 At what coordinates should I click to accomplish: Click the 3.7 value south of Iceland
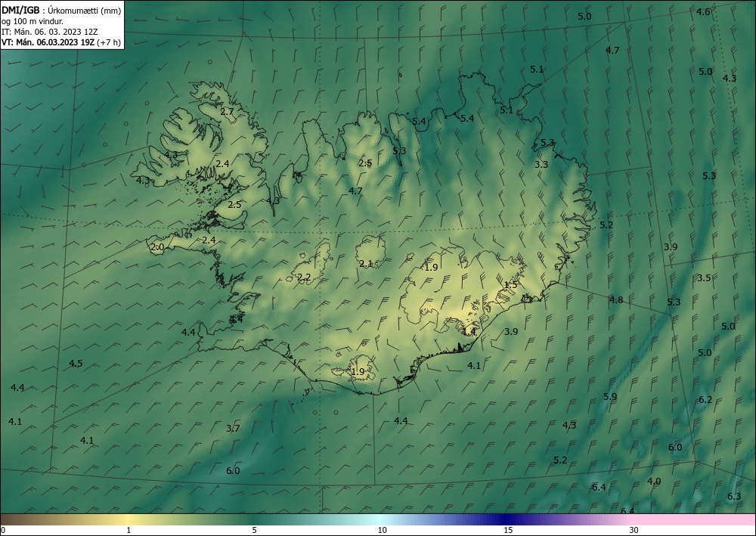pyautogui.click(x=233, y=428)
